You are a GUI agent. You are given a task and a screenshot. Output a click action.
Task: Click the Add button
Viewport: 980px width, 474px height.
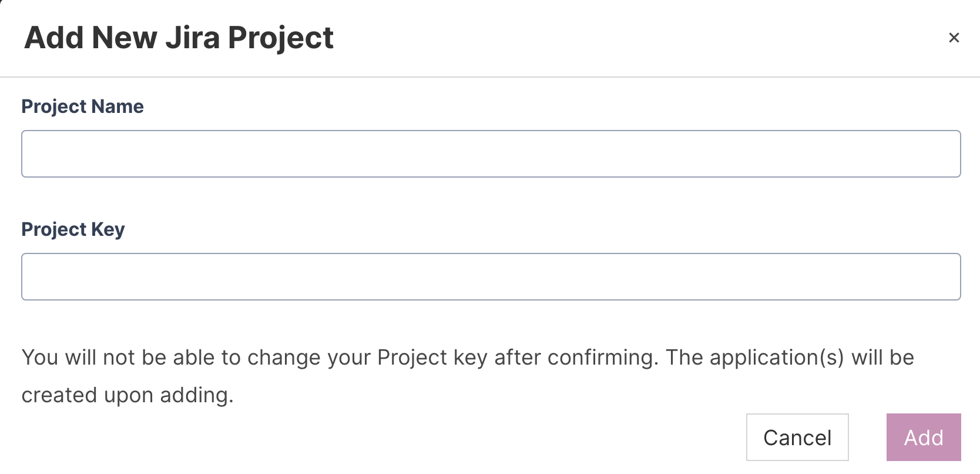point(923,437)
